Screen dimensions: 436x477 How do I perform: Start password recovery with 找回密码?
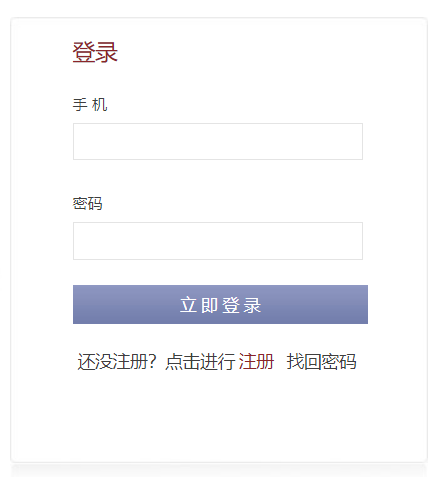point(321,361)
